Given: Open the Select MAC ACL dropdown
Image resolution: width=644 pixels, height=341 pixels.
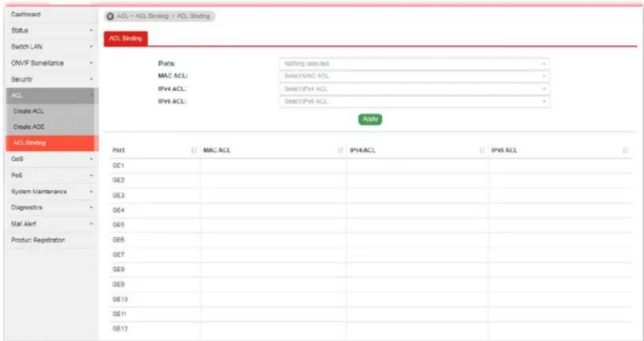Looking at the screenshot, I should pos(415,77).
